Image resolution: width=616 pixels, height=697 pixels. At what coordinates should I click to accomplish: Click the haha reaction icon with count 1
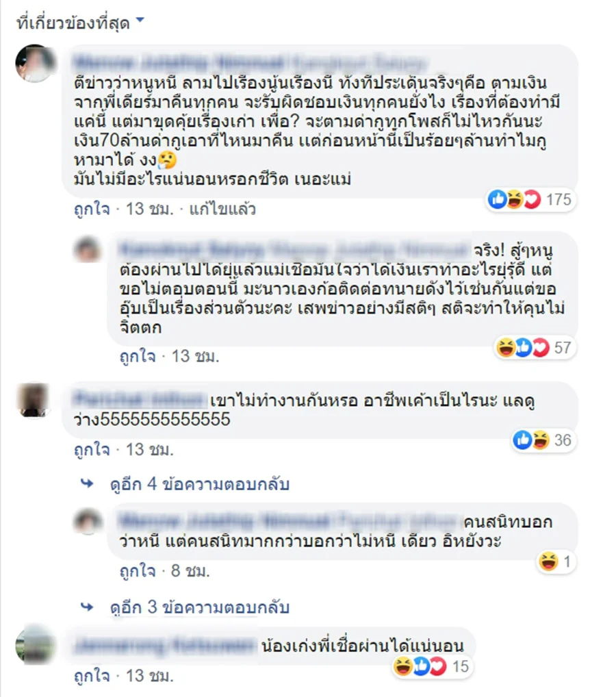click(548, 562)
